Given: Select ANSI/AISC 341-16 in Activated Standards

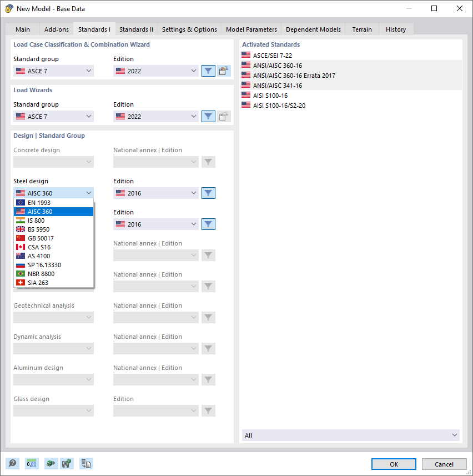Looking at the screenshot, I should coord(351,86).
